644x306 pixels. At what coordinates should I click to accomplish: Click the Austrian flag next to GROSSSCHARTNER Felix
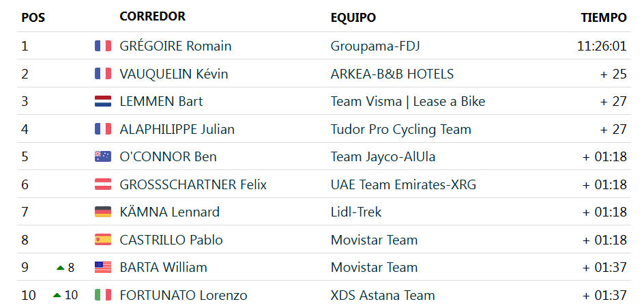103,184
